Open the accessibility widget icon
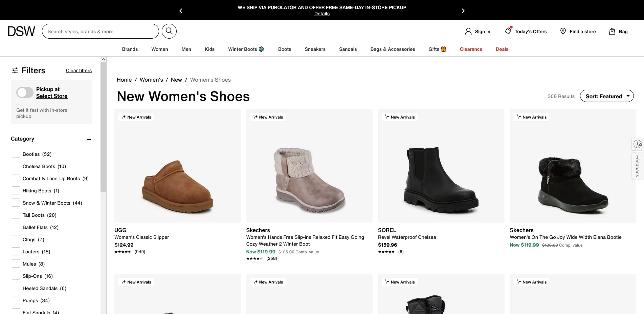Viewport: 644px width, 314px height. (638, 144)
